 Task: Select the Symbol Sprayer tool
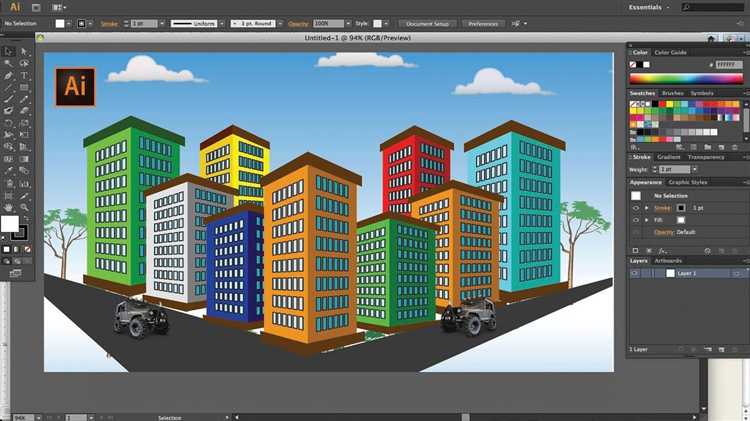(x=9, y=183)
